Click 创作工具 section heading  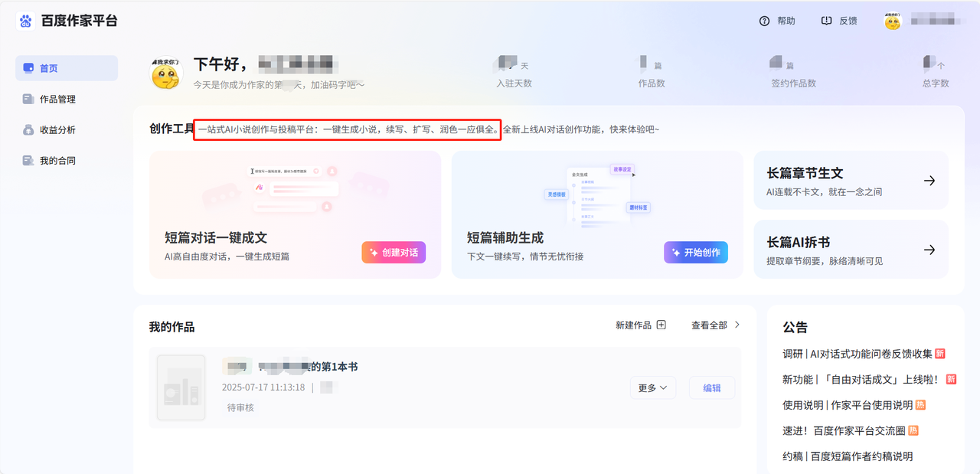[x=172, y=129]
